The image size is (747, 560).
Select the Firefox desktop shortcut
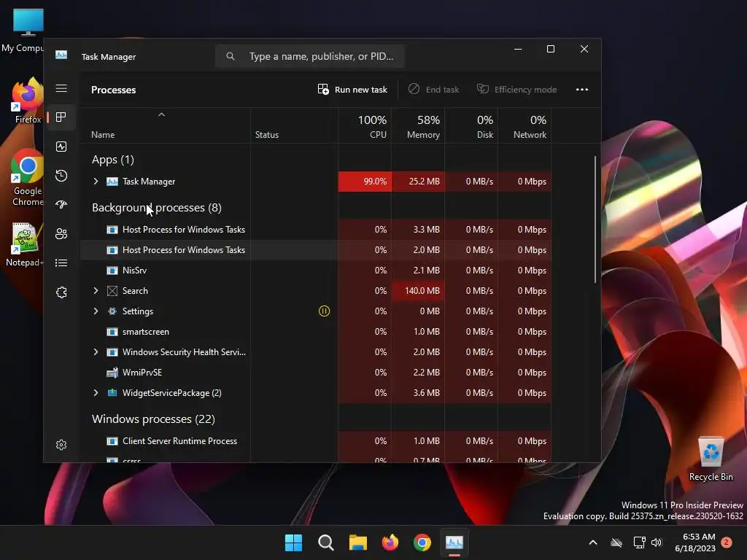[28, 101]
